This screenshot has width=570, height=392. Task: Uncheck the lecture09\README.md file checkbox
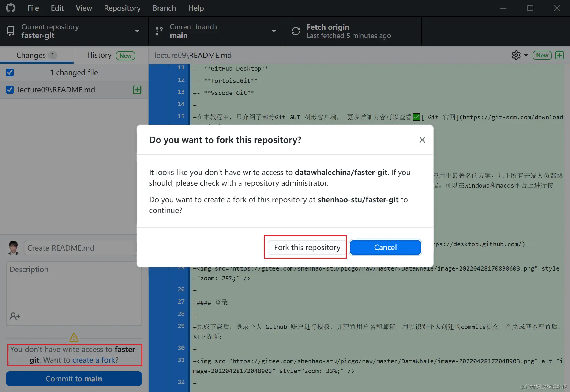[10, 90]
